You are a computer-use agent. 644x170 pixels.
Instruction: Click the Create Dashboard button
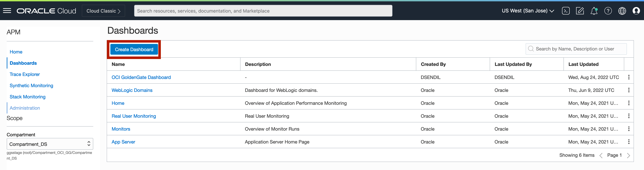(x=134, y=49)
